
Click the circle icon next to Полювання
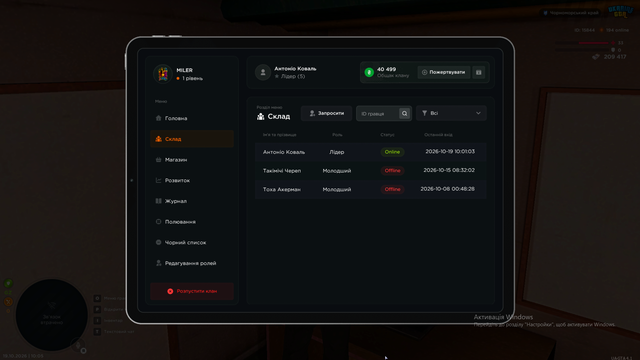(158, 222)
